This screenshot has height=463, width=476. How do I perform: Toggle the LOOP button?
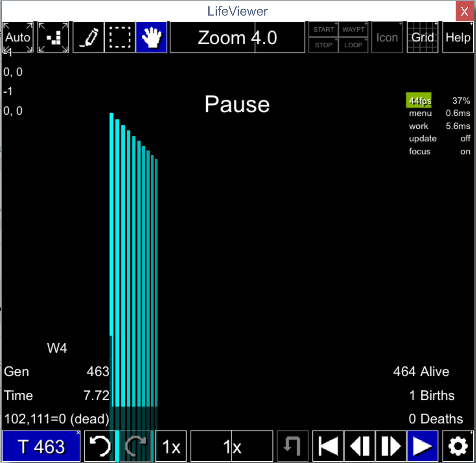point(353,45)
